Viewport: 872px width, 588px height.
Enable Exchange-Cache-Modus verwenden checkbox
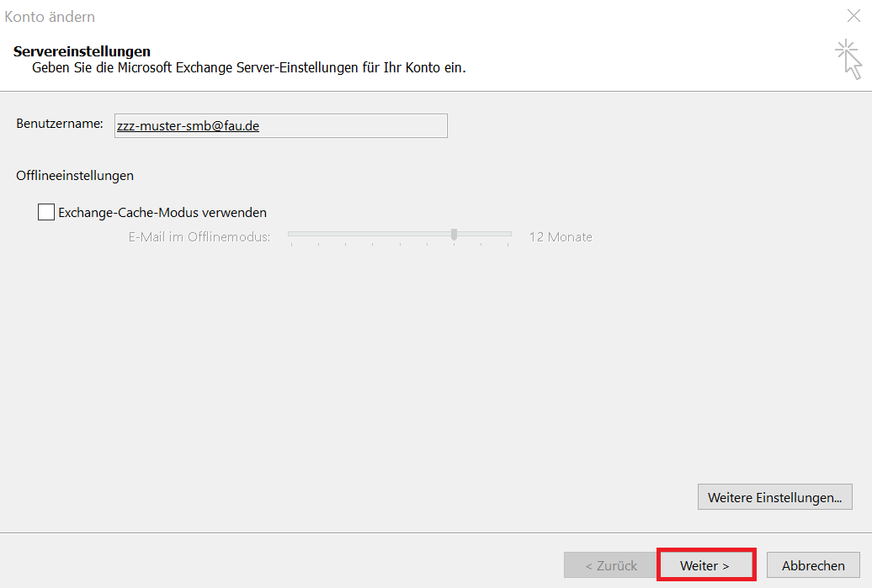point(46,212)
